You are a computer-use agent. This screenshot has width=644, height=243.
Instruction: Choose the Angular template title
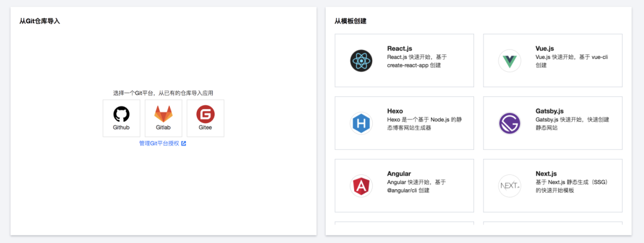tap(399, 174)
